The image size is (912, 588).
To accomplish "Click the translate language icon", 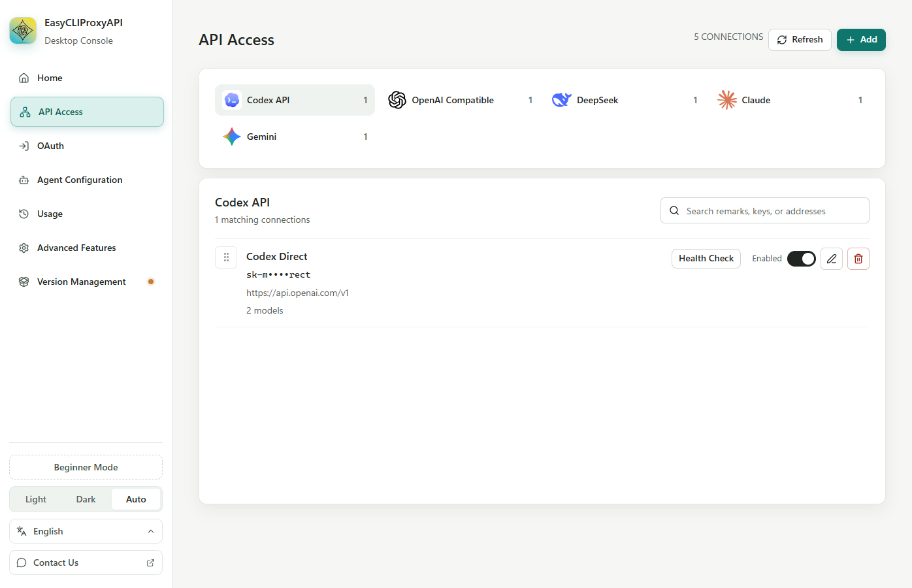I will pyautogui.click(x=22, y=531).
